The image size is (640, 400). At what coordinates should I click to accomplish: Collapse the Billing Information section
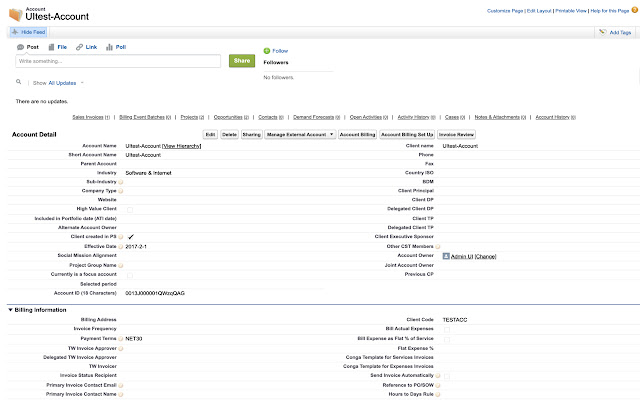(10, 310)
